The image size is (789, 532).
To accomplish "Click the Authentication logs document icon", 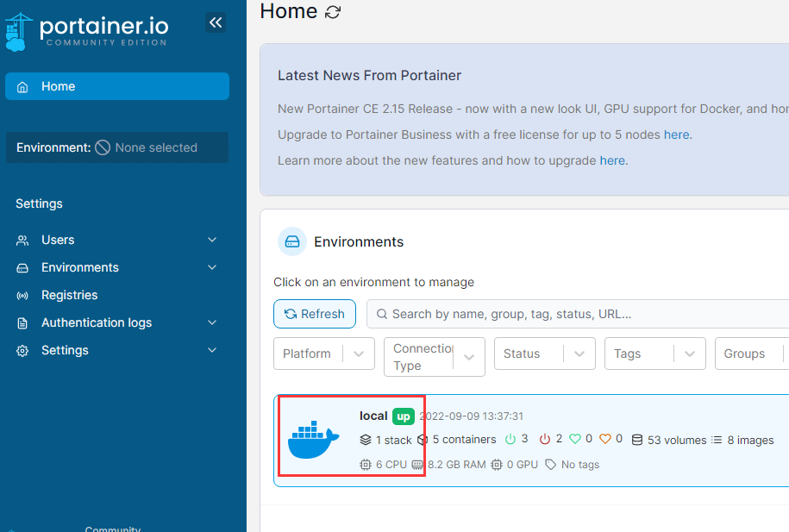I will point(22,323).
